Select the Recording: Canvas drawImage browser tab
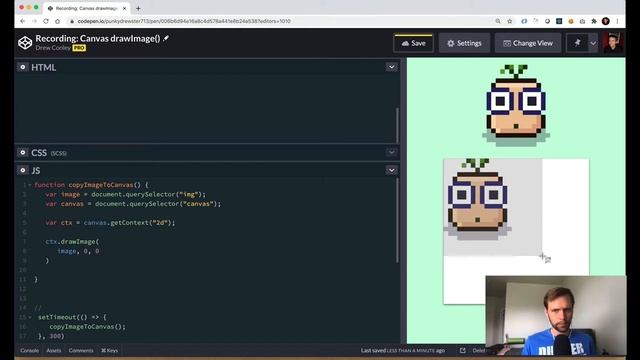640x360 pixels. tap(87, 8)
